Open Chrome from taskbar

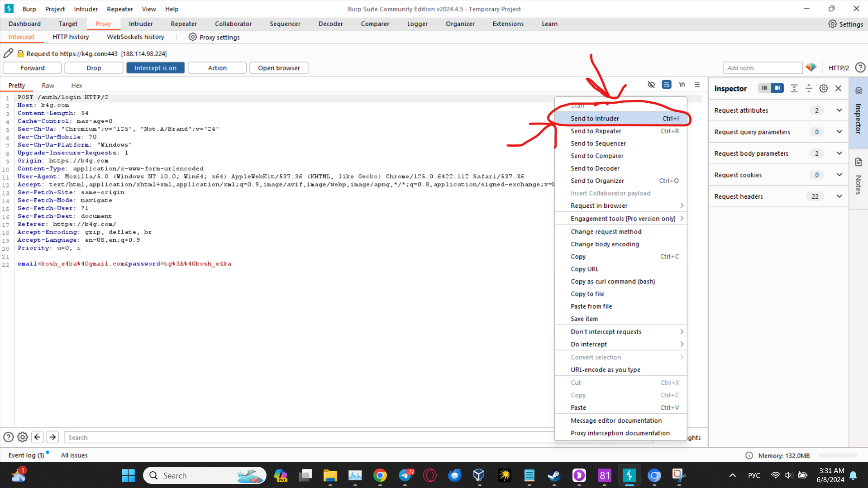pyautogui.click(x=380, y=475)
